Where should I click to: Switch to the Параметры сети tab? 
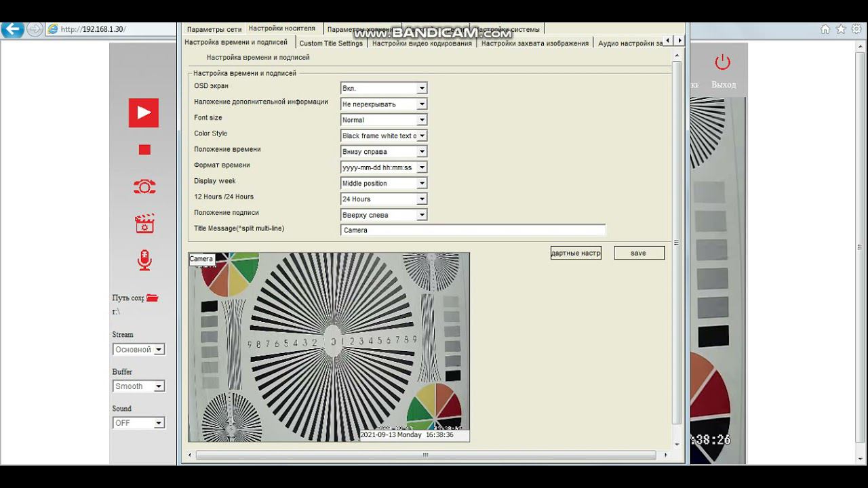tap(214, 29)
